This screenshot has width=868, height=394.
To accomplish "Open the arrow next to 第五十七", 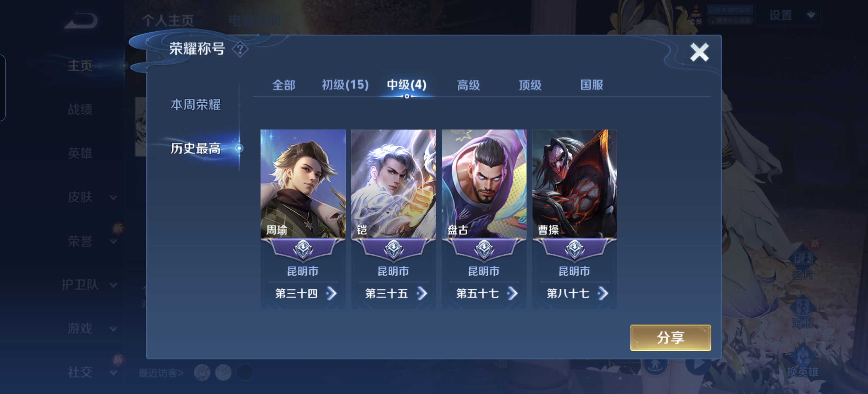I will 512,294.
